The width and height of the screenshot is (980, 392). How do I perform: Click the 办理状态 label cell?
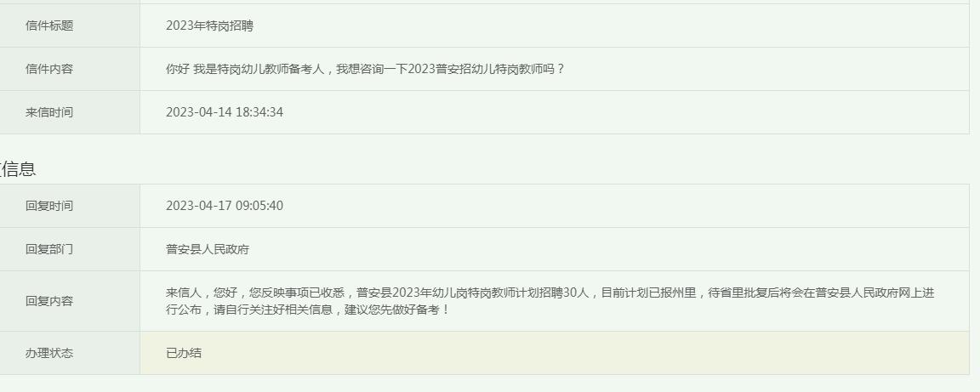(49, 353)
